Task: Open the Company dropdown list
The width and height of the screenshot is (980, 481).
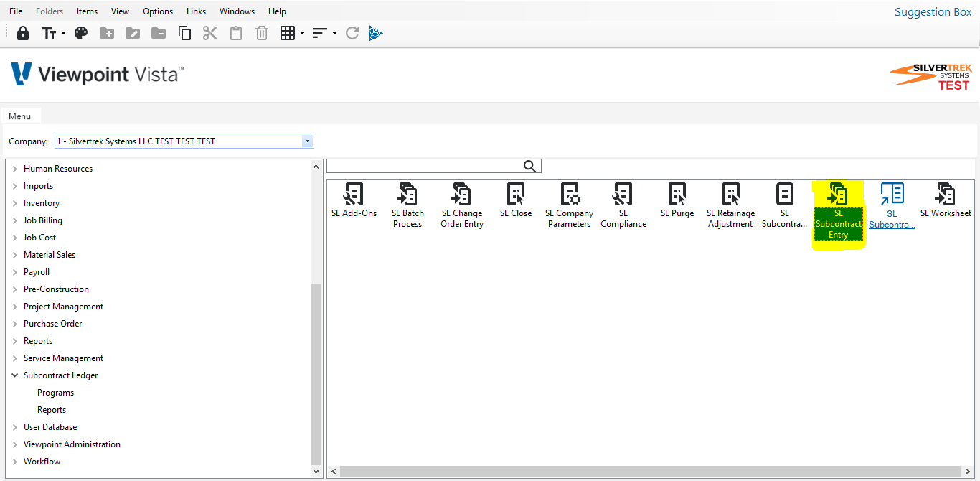Action: coord(307,141)
